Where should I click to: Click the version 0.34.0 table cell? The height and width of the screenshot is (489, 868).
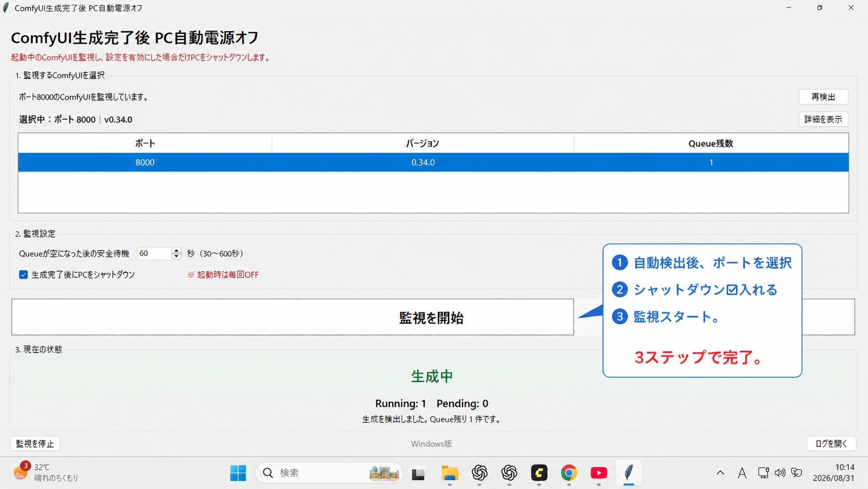click(x=423, y=162)
